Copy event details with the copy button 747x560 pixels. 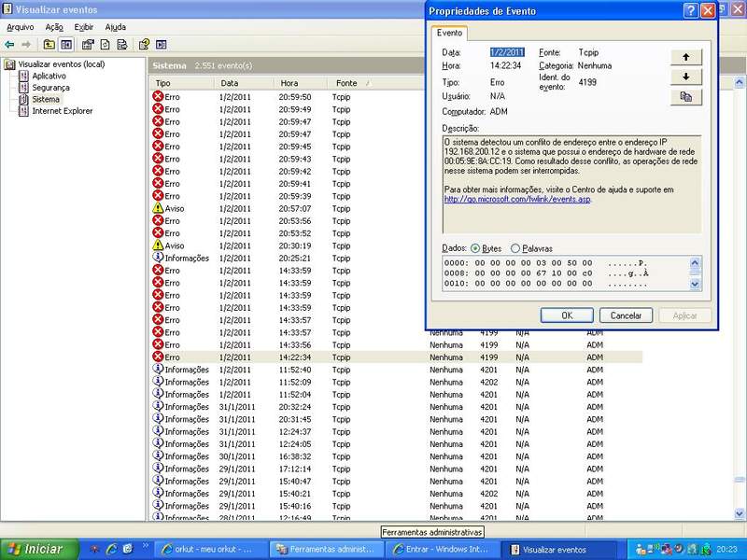[686, 97]
